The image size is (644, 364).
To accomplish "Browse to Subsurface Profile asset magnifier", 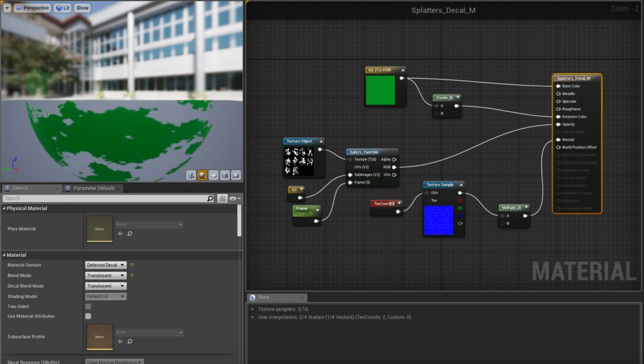I will coord(130,341).
